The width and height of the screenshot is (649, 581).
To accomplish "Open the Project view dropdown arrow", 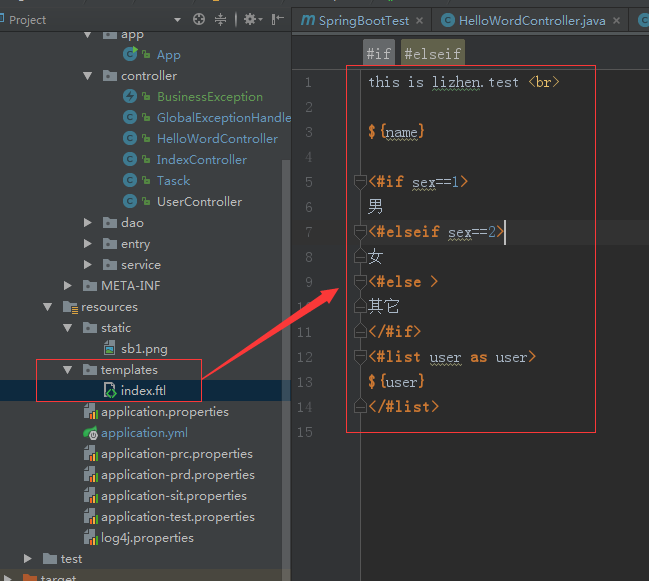I will pyautogui.click(x=177, y=20).
